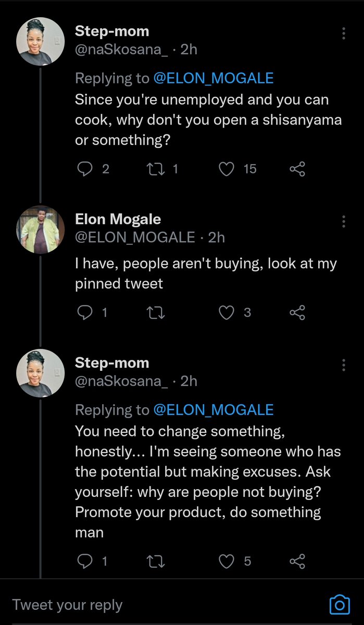Like Elon Mogale's tweet with 3 likes
Screen dimensions: 364x625
coord(227,312)
